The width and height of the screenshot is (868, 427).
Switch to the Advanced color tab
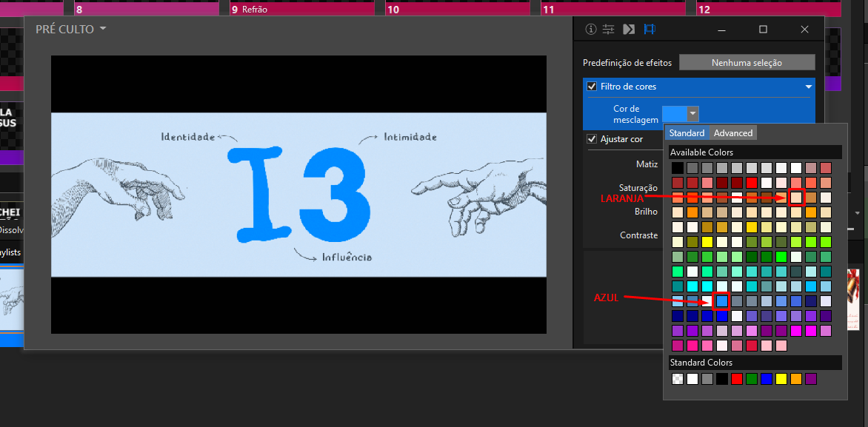click(733, 132)
